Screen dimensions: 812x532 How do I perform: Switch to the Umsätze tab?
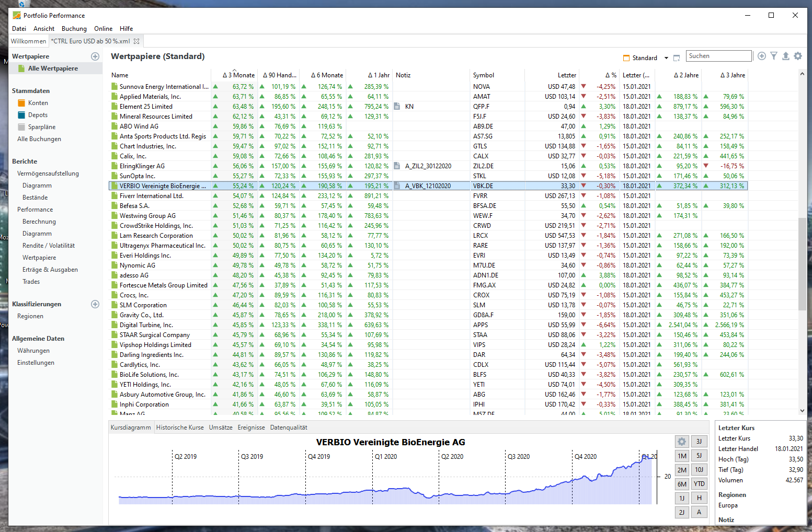[221, 427]
